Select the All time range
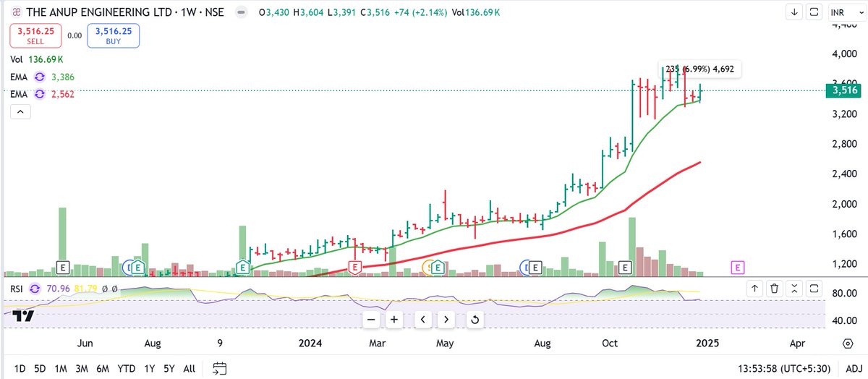 coord(189,368)
